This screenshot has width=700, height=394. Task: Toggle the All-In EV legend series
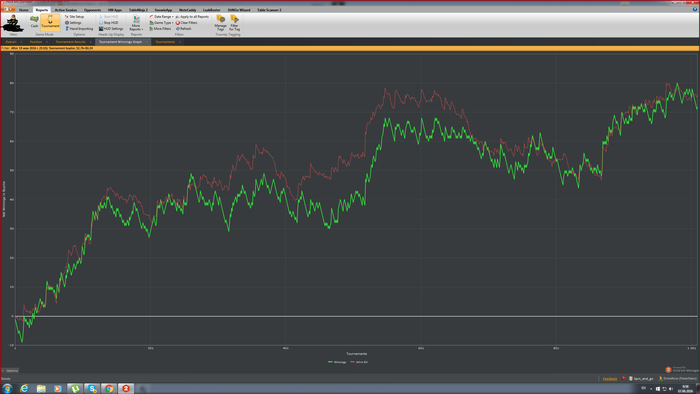(359, 362)
